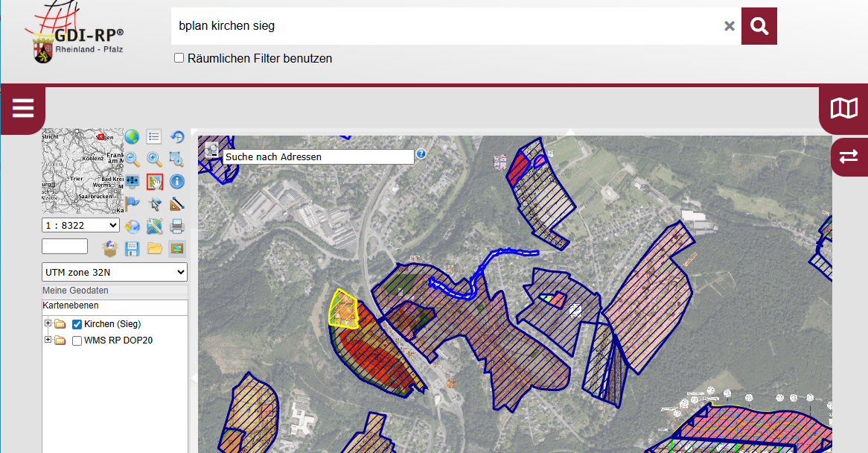Viewport: 868px width, 453px height.
Task: Clear the search field with X
Action: (730, 26)
